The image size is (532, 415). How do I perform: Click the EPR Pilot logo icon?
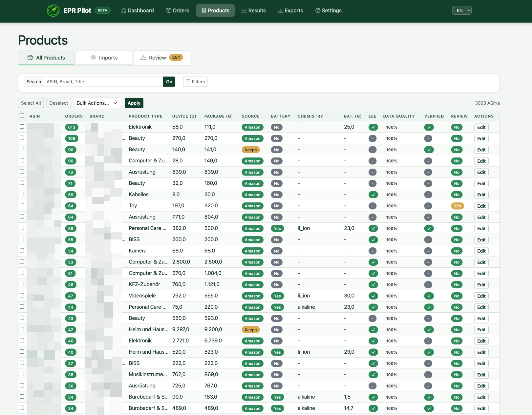click(x=53, y=10)
